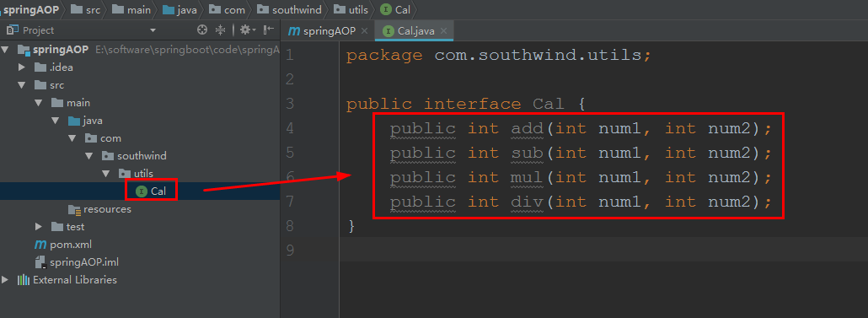Collapse the springAOP root project node
Screen dimensions: 868x318
point(5,50)
